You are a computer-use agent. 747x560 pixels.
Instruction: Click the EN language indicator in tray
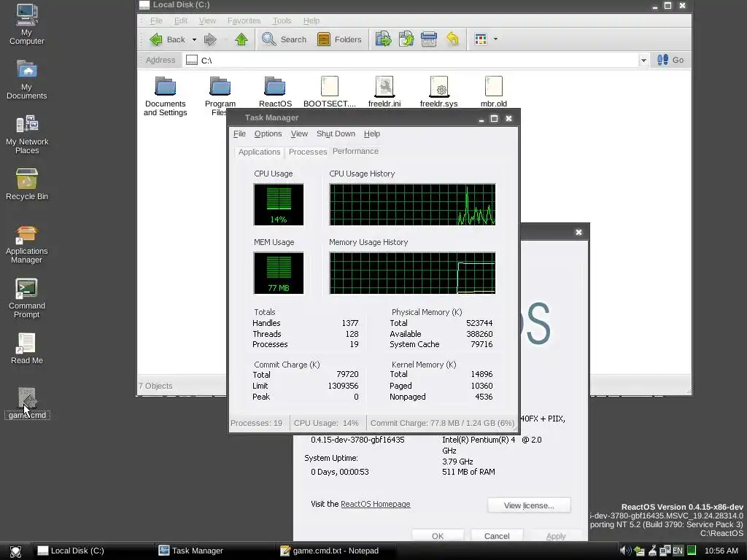pos(678,551)
